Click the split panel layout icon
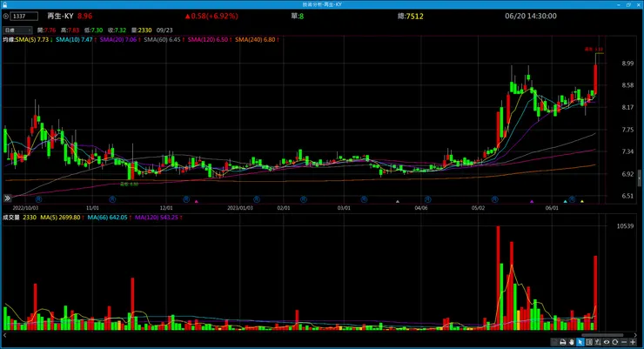 tap(589, 342)
